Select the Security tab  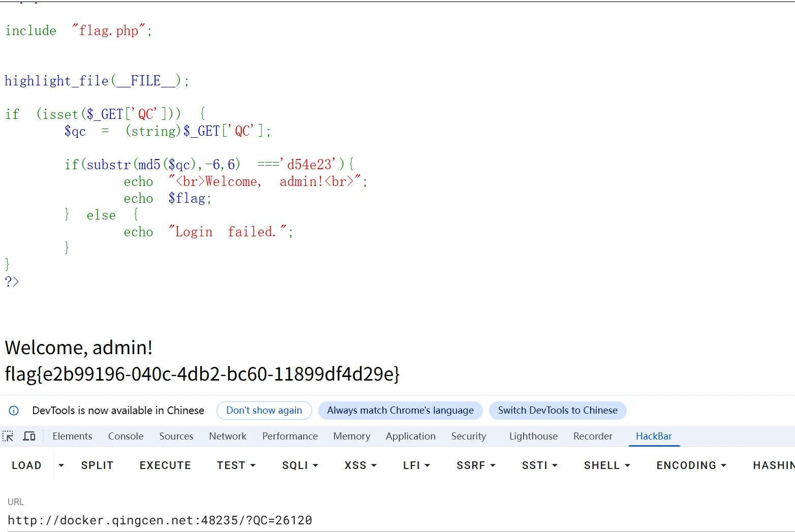click(469, 436)
